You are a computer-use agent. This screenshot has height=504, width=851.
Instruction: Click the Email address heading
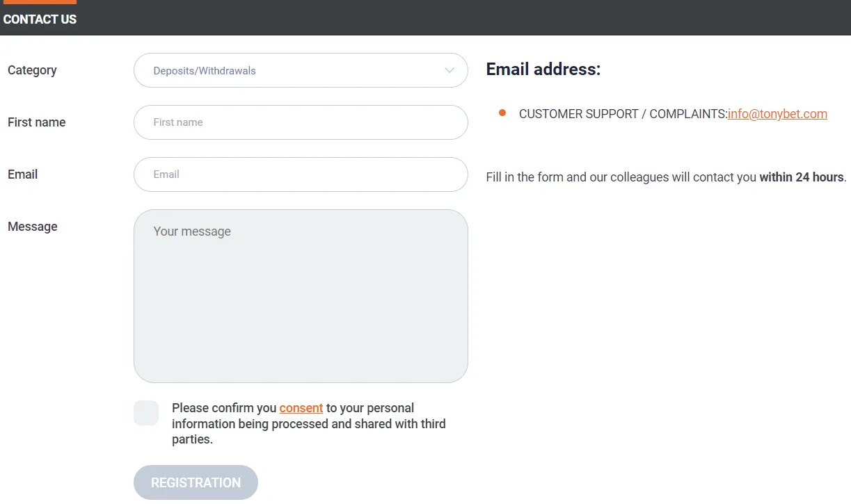543,70
